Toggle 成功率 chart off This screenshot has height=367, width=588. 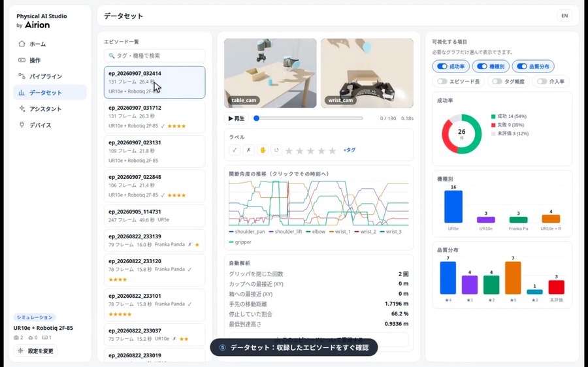point(450,67)
